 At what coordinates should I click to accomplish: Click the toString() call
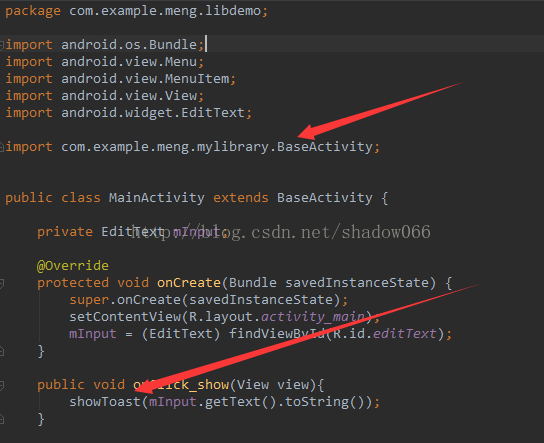pyautogui.click(x=324, y=402)
